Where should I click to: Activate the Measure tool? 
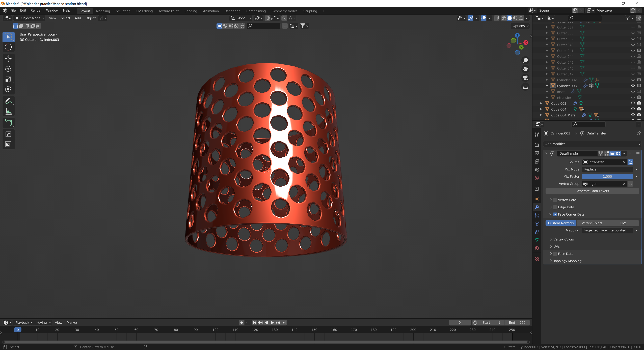point(8,111)
